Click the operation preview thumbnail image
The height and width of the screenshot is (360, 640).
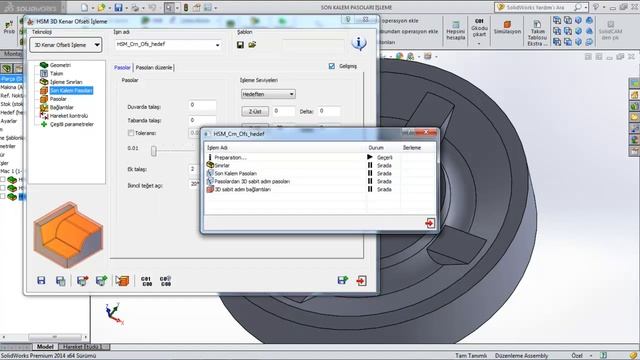pos(68,235)
